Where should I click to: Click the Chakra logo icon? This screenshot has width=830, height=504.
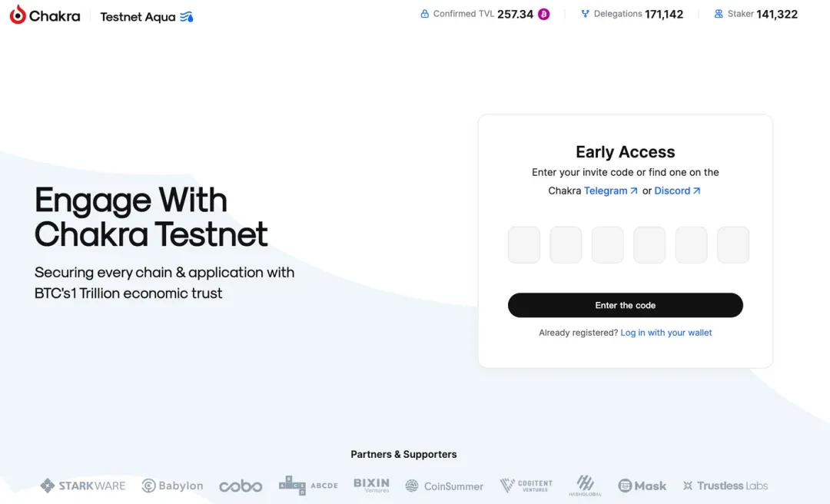coord(18,15)
